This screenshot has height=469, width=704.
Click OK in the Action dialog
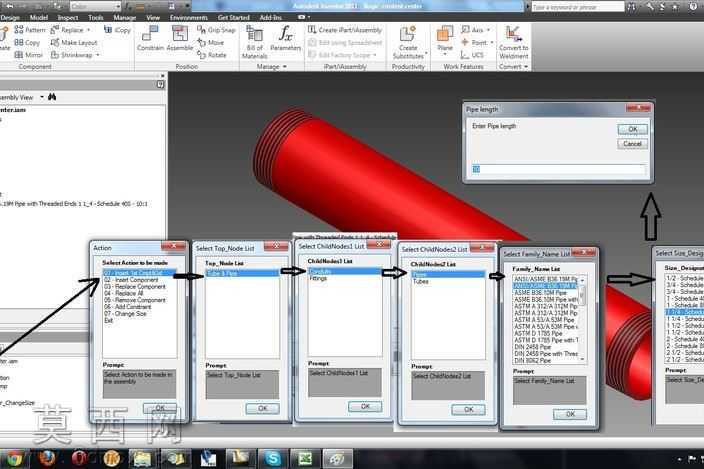point(160,408)
